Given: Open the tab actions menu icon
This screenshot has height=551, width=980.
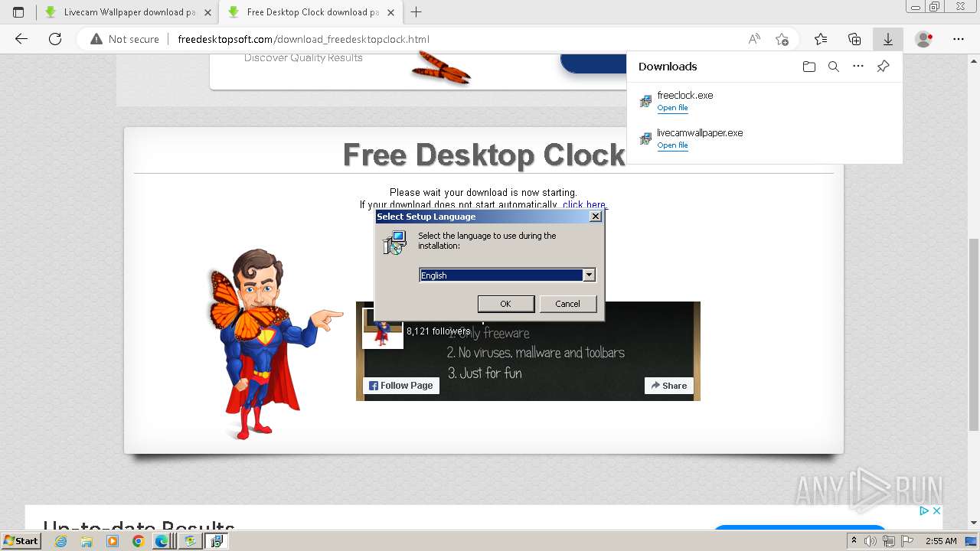Looking at the screenshot, I should click(18, 12).
